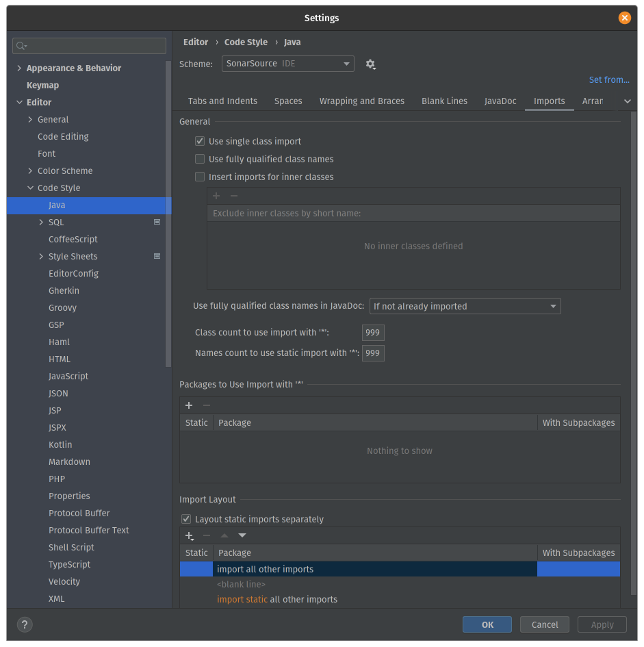This screenshot has width=644, height=647.
Task: Open Wrapping and Braces tab
Action: [362, 101]
